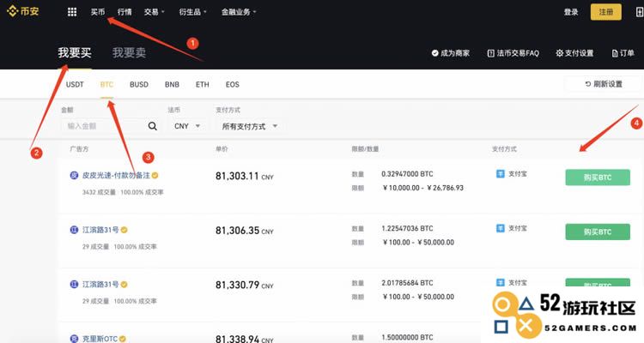Select the BUSD coin tab
The image size is (644, 343).
click(x=139, y=85)
